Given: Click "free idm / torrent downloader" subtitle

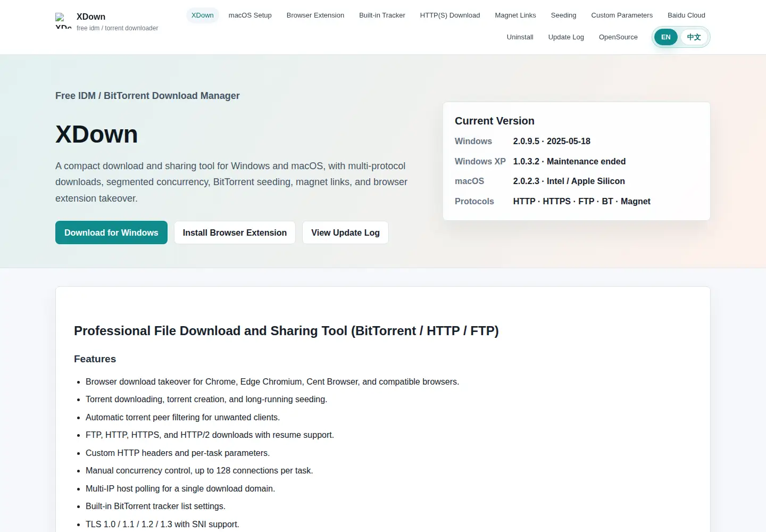Looking at the screenshot, I should coord(117,28).
